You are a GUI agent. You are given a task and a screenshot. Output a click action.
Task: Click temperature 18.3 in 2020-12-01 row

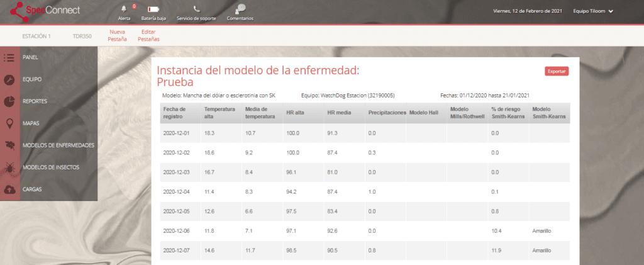209,133
